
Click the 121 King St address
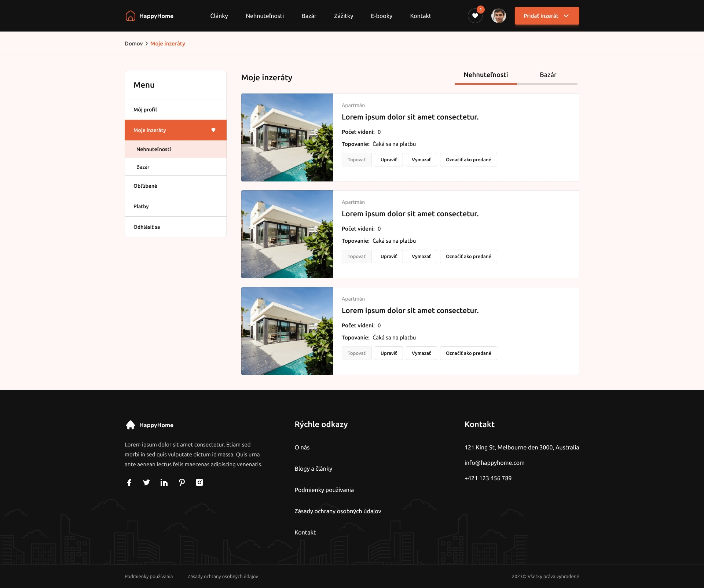coord(522,448)
